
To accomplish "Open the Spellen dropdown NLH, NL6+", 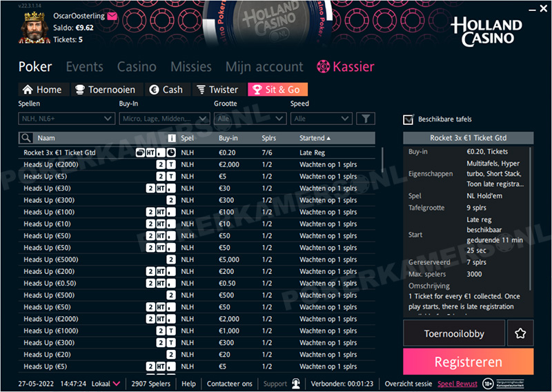I will pos(66,119).
